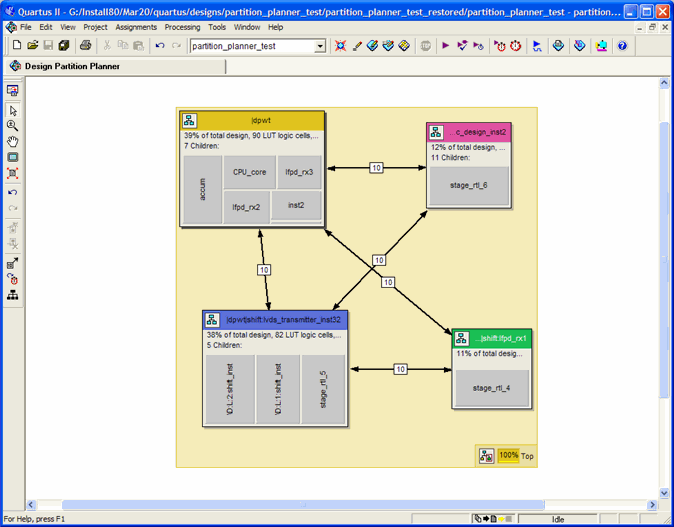The width and height of the screenshot is (674, 527).
Task: Open the partition_planner_test project dropdown
Action: pos(320,46)
